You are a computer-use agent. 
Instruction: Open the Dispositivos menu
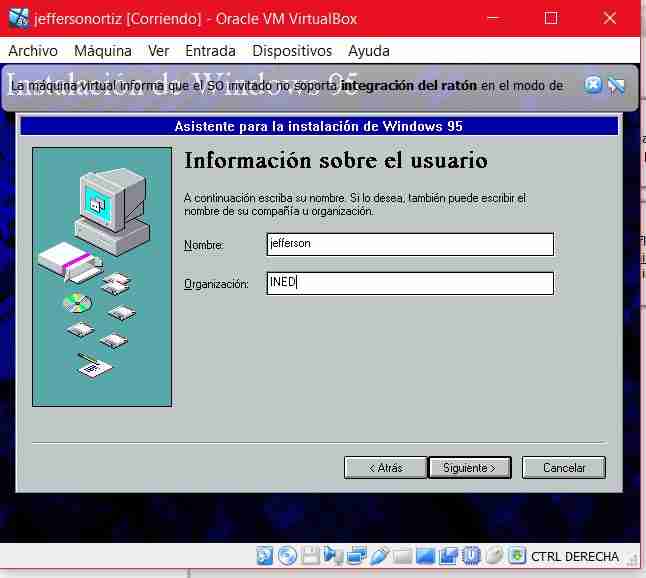292,51
